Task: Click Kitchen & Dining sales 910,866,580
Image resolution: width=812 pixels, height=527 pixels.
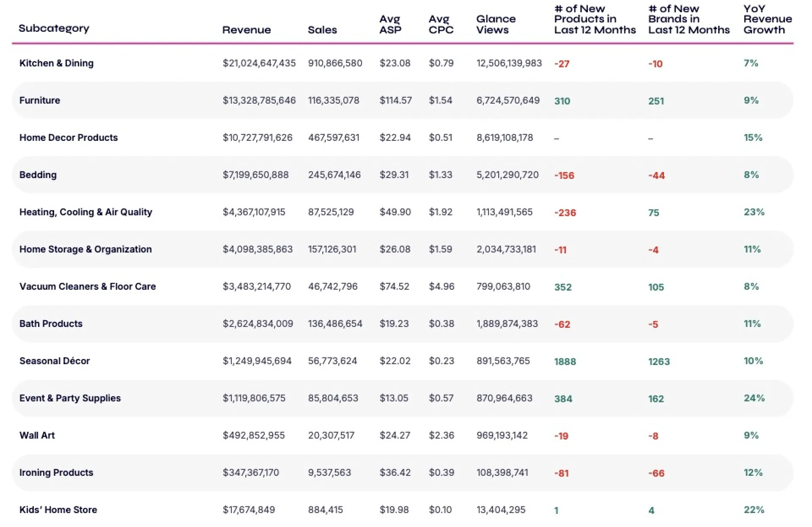Action: 335,63
